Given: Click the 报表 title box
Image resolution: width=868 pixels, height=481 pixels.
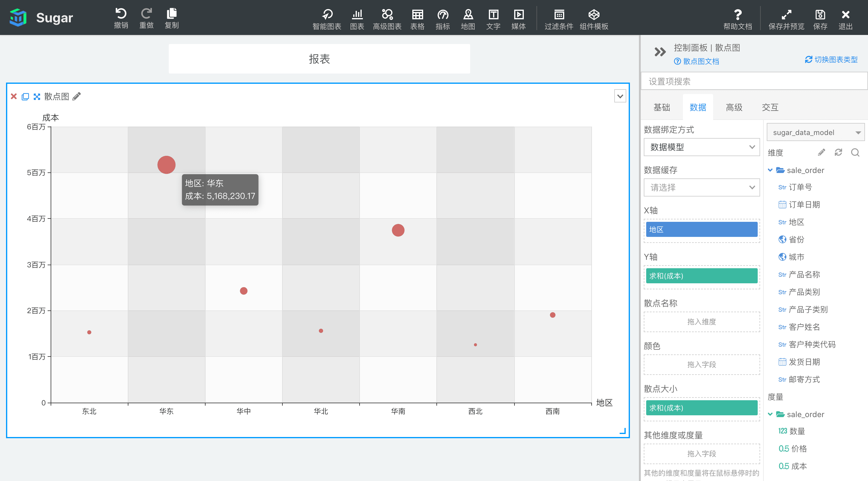Looking at the screenshot, I should tap(319, 58).
